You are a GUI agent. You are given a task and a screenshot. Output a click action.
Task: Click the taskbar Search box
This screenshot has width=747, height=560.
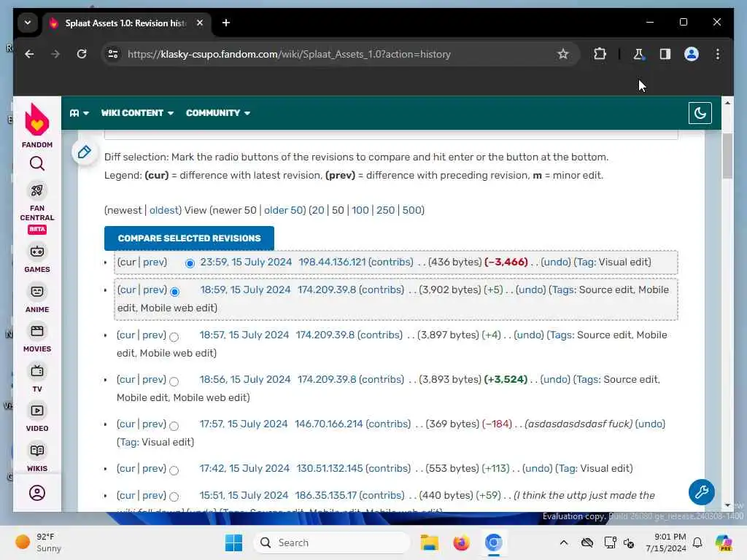pos(332,542)
